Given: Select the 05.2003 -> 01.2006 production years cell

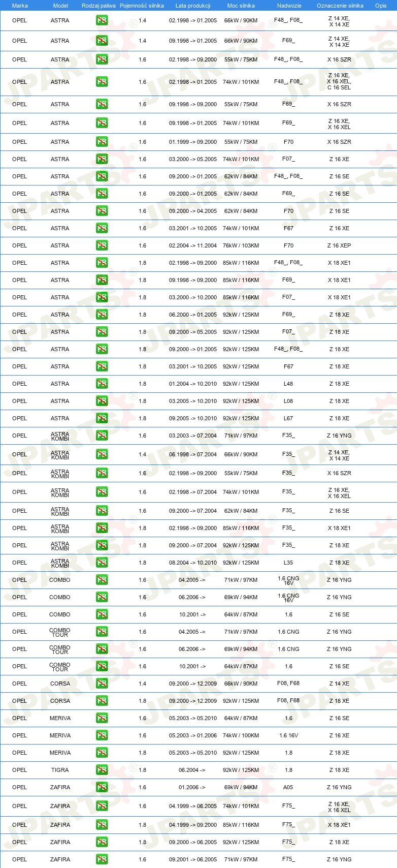Looking at the screenshot, I should click(193, 735).
